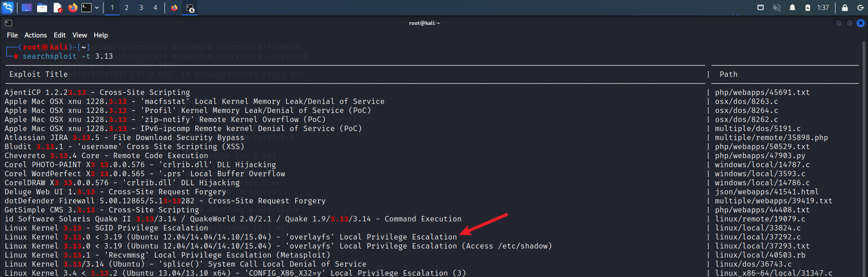Select the Atlassian JIRA File Download row
The width and height of the screenshot is (868, 277).
click(x=124, y=138)
